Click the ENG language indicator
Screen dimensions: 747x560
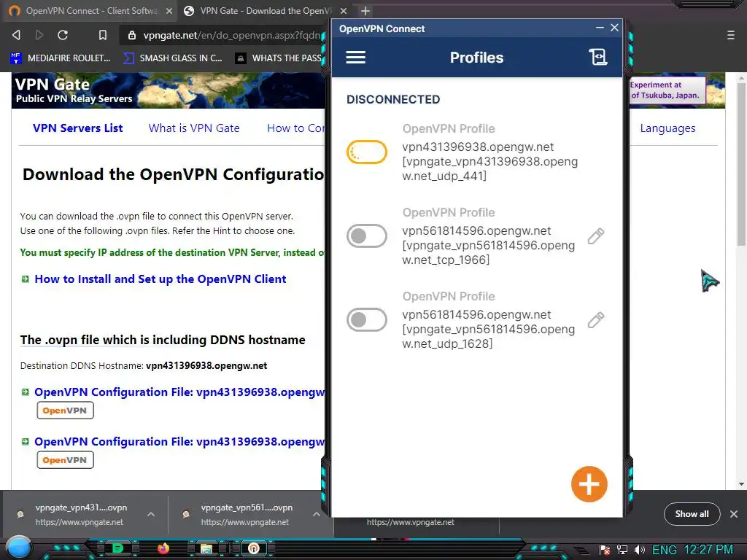click(x=664, y=550)
